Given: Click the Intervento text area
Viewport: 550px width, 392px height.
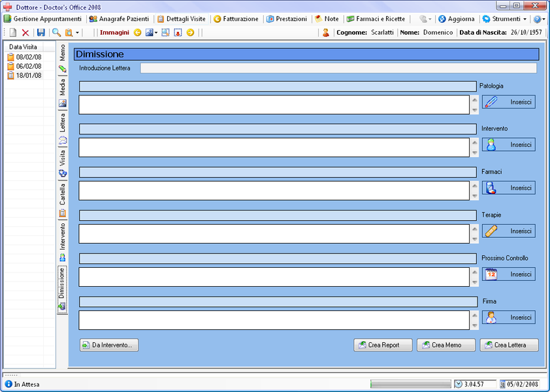Looking at the screenshot, I should point(274,148).
